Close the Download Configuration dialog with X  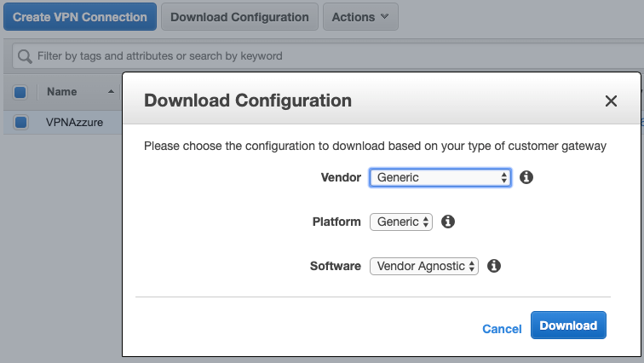611,101
